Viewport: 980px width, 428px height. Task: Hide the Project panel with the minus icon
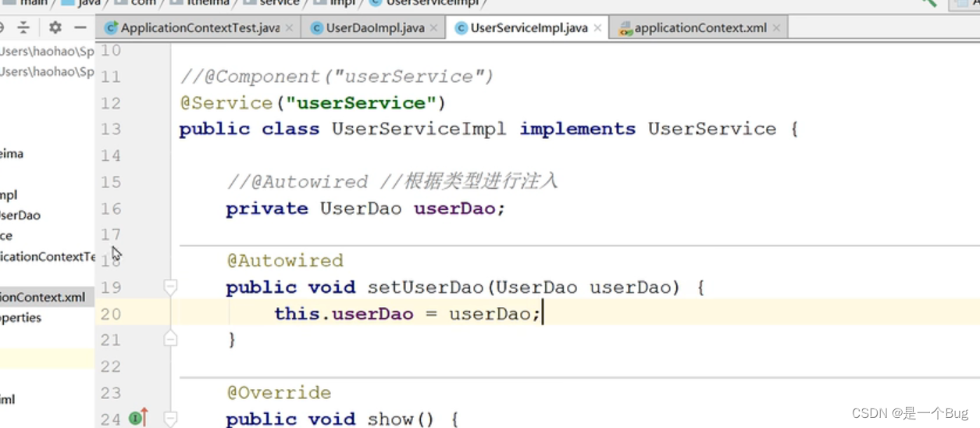click(80, 27)
